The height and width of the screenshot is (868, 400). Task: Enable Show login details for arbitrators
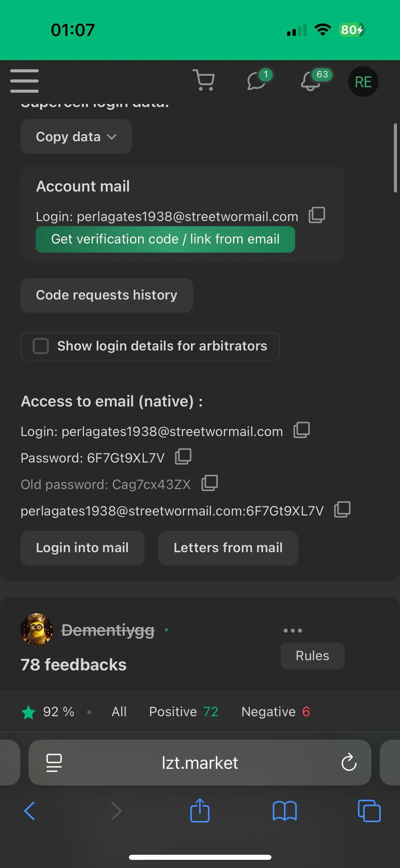[x=41, y=346]
